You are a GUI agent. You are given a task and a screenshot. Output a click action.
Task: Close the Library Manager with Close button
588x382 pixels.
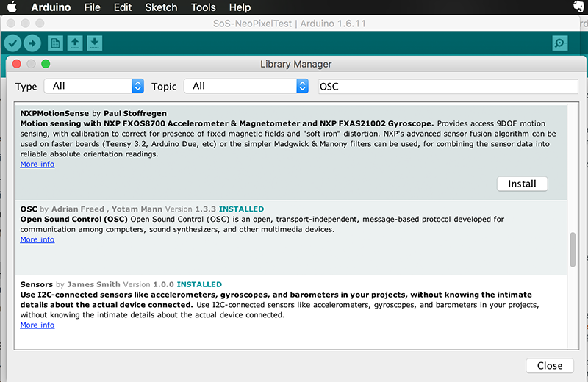(x=550, y=366)
